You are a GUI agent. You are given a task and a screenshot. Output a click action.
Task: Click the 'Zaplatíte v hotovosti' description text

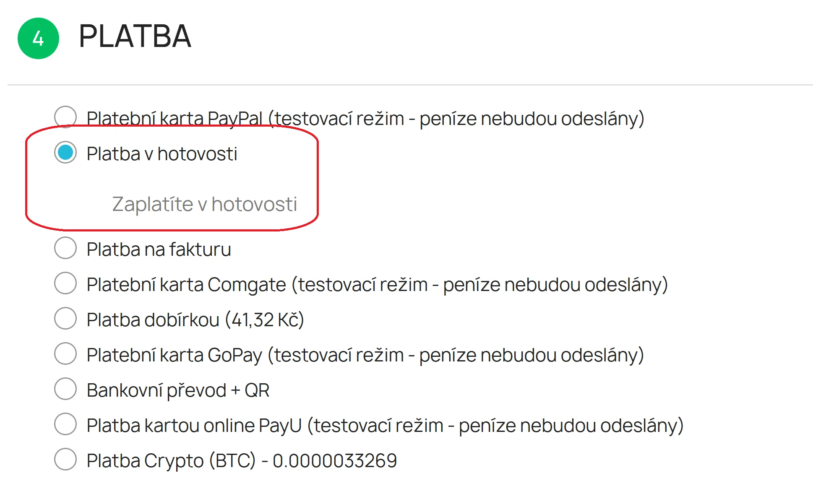[204, 204]
